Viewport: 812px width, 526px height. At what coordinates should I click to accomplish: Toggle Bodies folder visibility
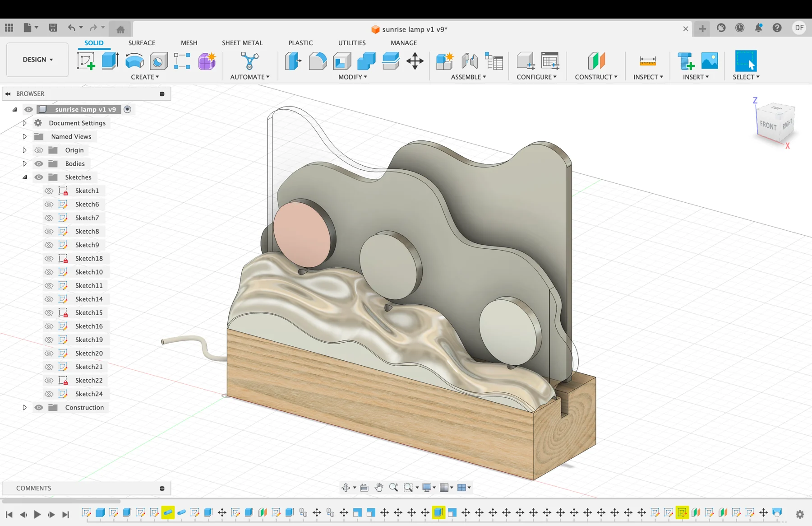coord(39,163)
